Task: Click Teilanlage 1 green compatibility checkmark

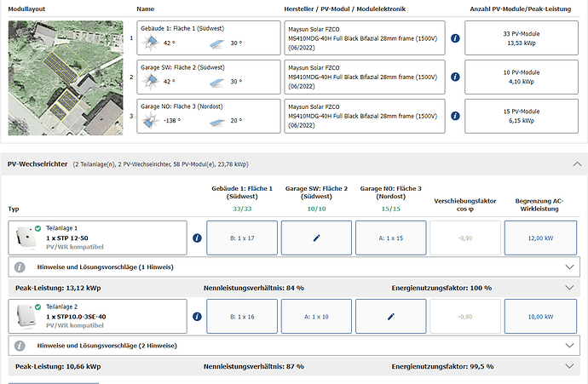Action: point(37,228)
